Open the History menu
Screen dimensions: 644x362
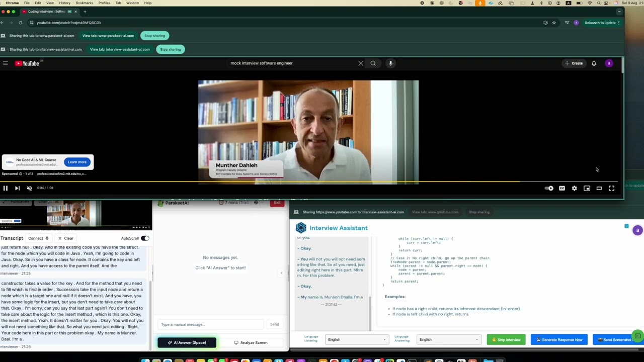pos(64,3)
